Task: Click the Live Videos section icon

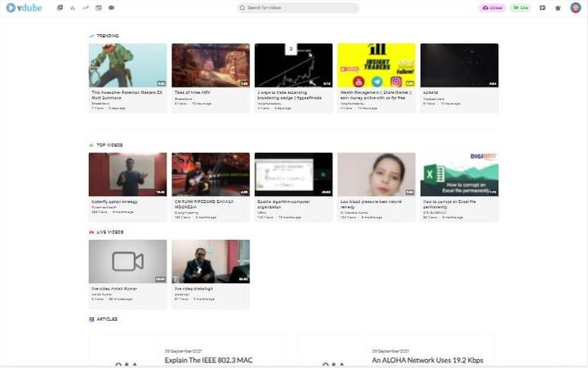Action: click(91, 233)
